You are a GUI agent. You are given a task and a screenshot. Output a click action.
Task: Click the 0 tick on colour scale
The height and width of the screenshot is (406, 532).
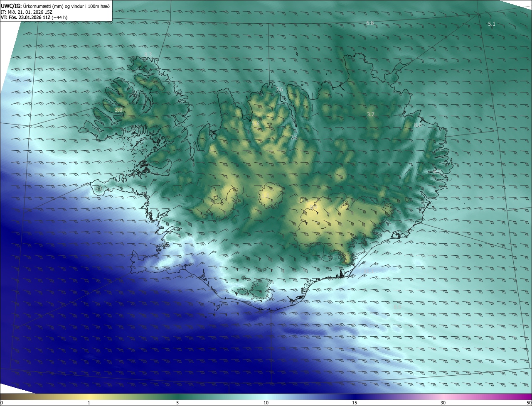(2, 403)
